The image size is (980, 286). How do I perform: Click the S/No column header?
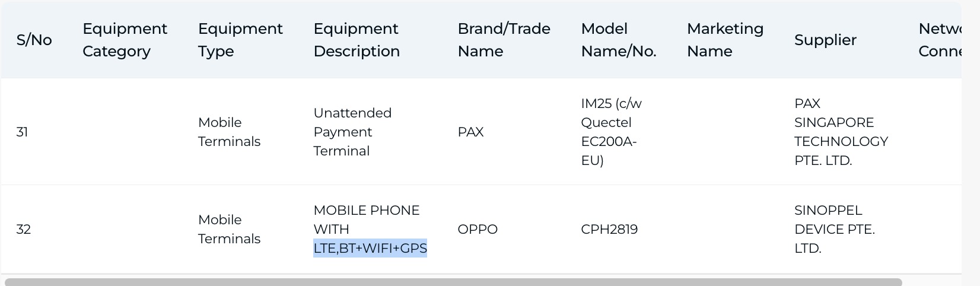point(34,40)
